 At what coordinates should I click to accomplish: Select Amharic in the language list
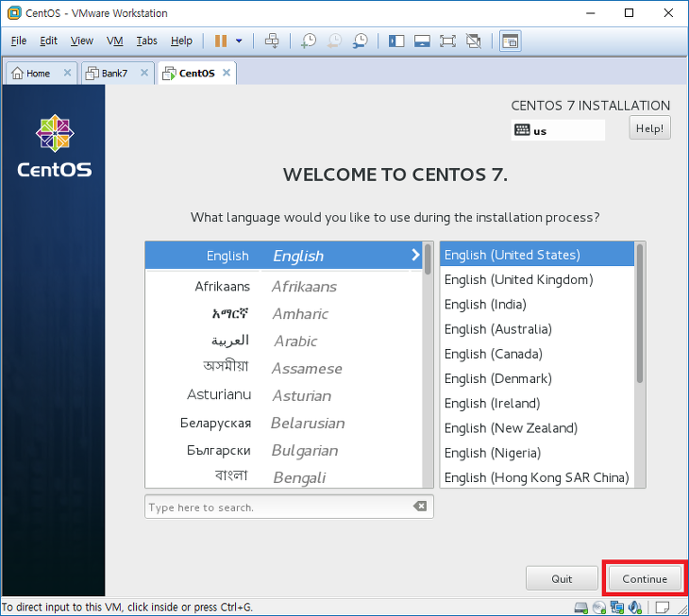pos(283,313)
